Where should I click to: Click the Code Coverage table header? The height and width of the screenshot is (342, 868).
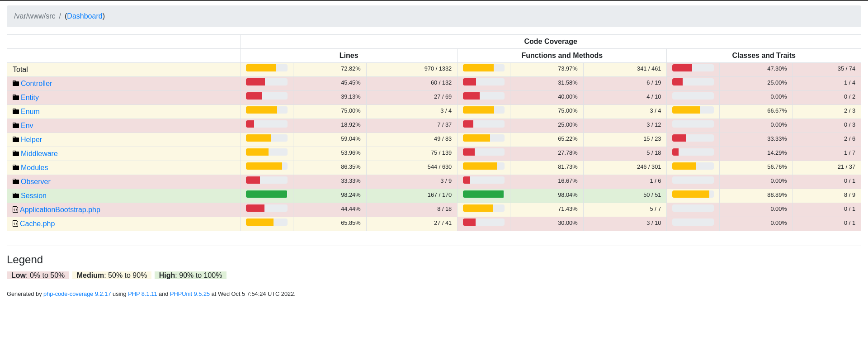point(551,42)
